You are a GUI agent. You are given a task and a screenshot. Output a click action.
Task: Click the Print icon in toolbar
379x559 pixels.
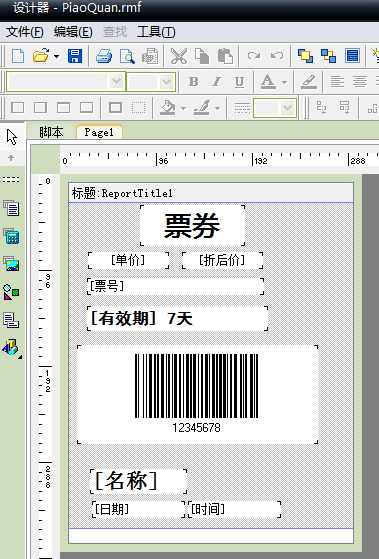tap(104, 56)
